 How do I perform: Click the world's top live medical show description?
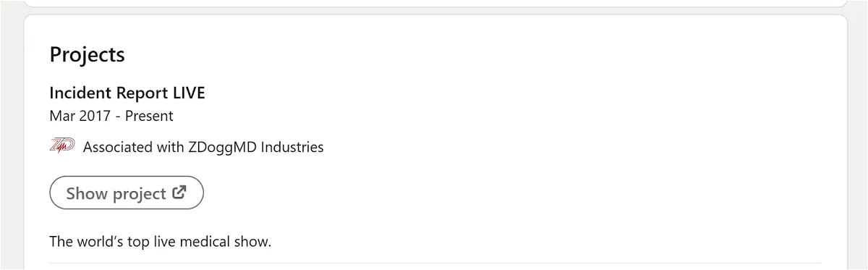[160, 242]
